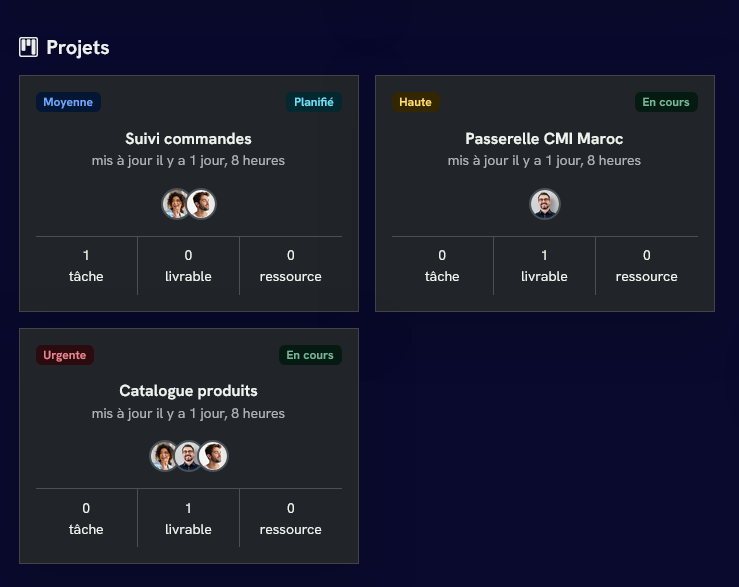
Task: Click the Projets board icon
Action: tap(28, 47)
